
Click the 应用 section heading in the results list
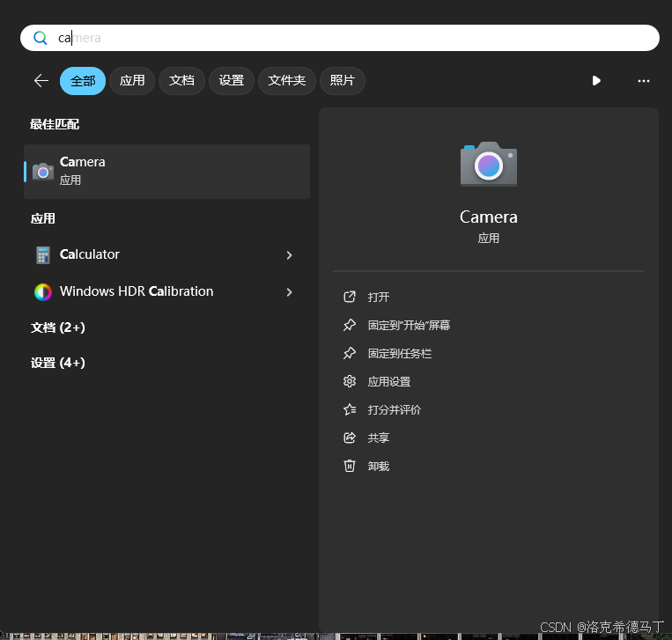(x=43, y=218)
